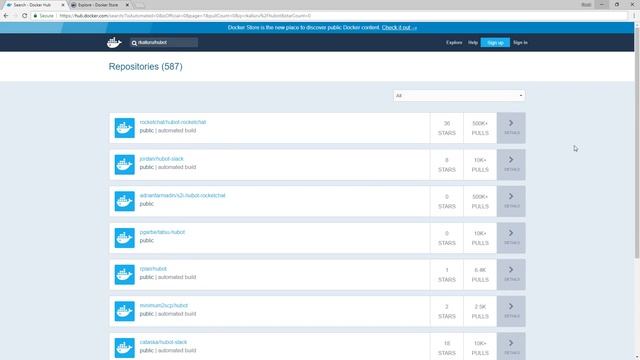Click the scrollbar down arrow
This screenshot has height=360, width=640.
click(x=637, y=357)
